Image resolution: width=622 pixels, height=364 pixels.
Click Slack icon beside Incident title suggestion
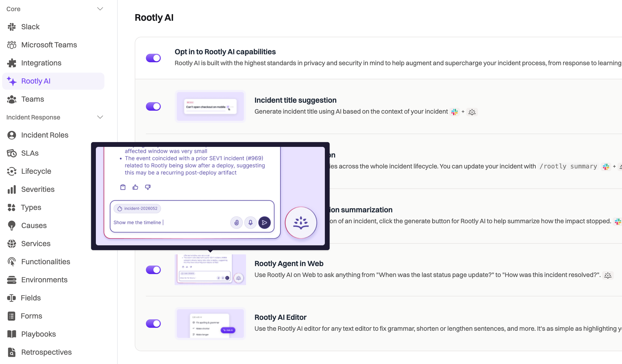455,112
